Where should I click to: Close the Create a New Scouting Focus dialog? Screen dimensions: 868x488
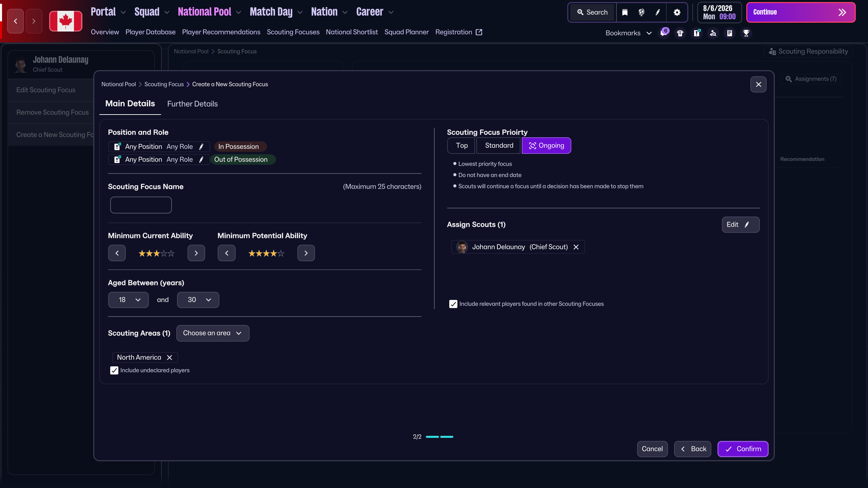(758, 84)
